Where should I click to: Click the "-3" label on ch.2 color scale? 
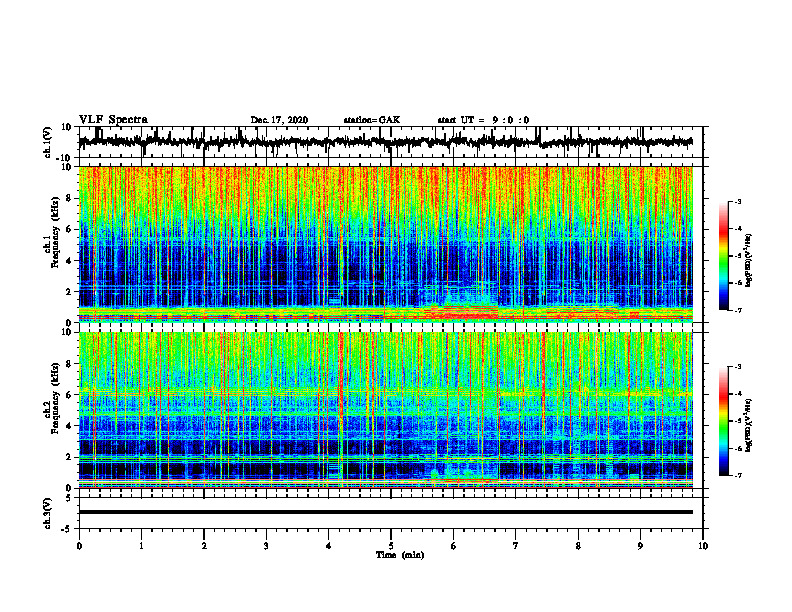[x=737, y=367]
